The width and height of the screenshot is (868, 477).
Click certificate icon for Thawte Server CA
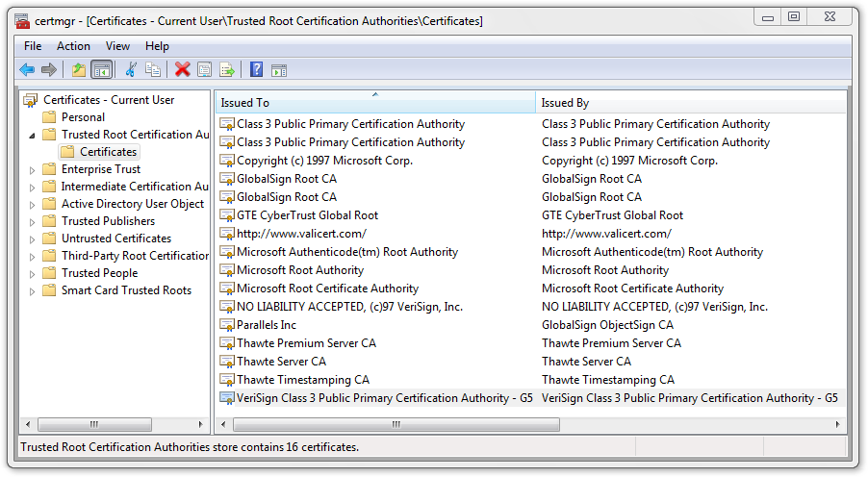coord(227,362)
